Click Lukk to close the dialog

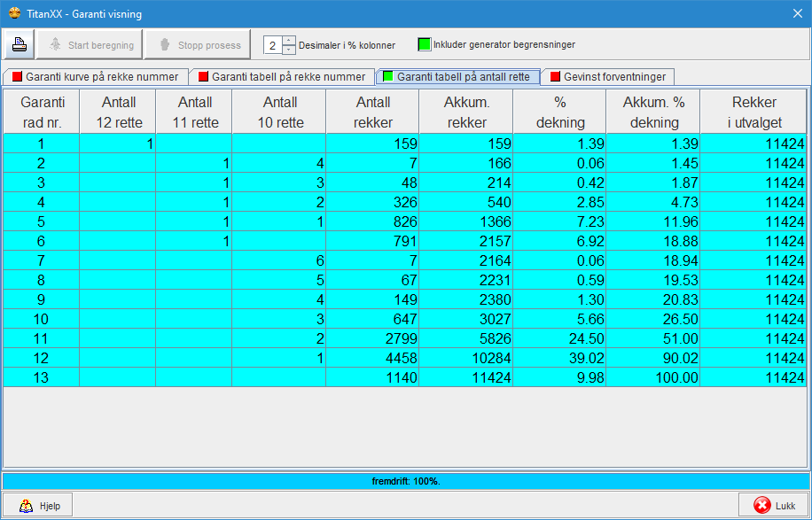(773, 505)
